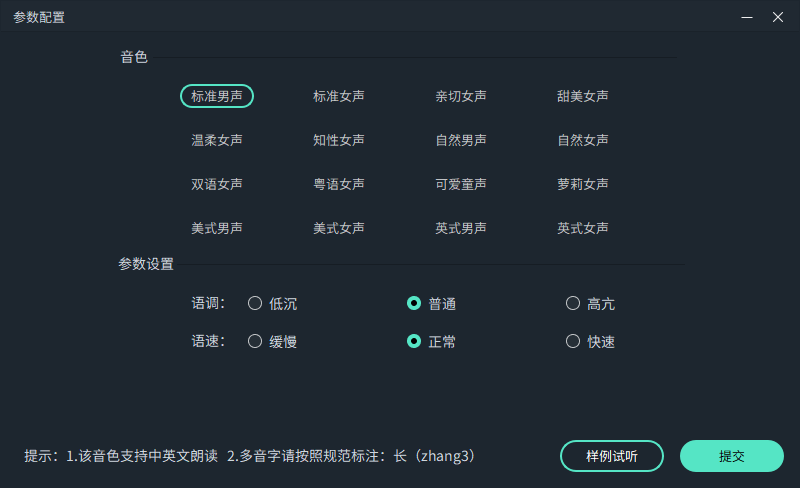Click the 样例试听 preview button
The height and width of the screenshot is (488, 800).
click(611, 456)
